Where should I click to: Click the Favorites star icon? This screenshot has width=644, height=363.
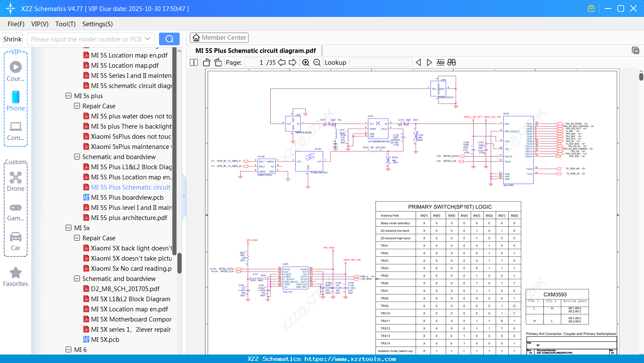point(15,272)
